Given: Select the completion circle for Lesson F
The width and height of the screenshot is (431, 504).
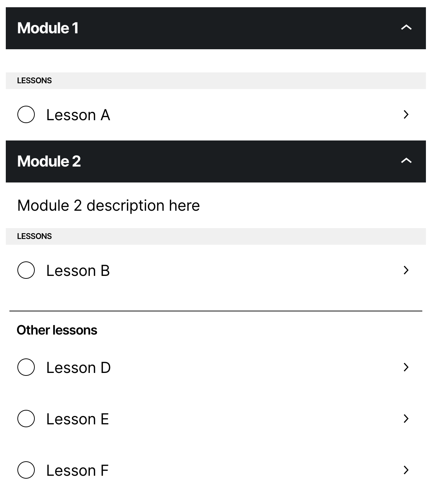Looking at the screenshot, I should (x=26, y=471).
